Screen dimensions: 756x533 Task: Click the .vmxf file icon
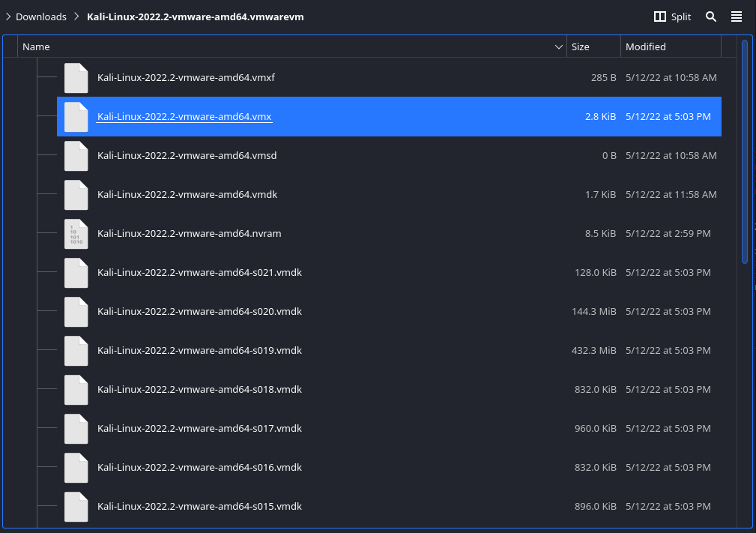tap(76, 78)
